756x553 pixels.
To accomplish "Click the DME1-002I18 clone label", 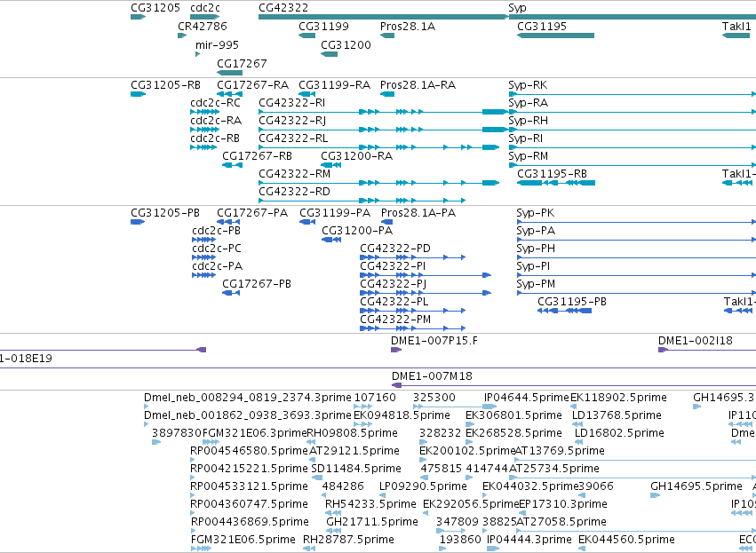I will click(696, 341).
